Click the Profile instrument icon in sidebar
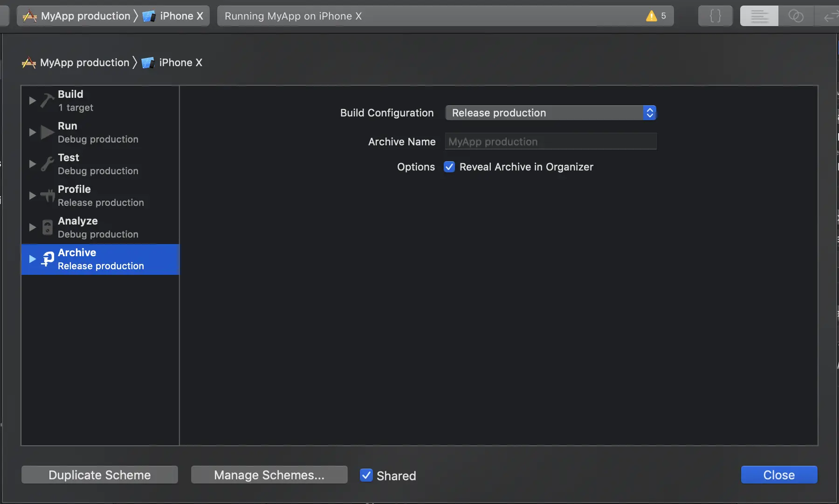 coord(47,196)
